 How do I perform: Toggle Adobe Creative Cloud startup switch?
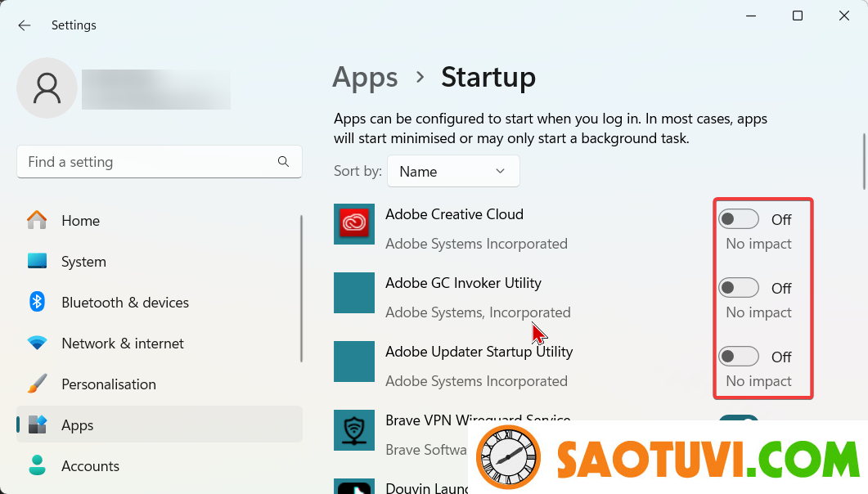(x=739, y=219)
